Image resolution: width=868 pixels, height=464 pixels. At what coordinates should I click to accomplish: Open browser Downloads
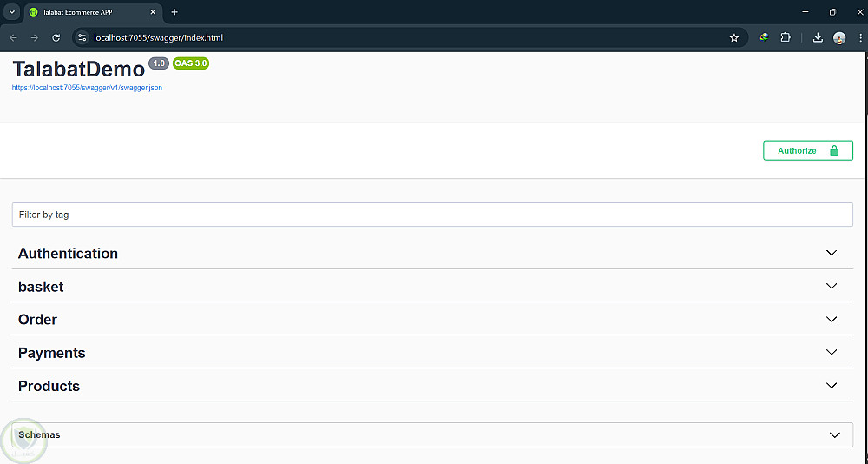pos(818,37)
